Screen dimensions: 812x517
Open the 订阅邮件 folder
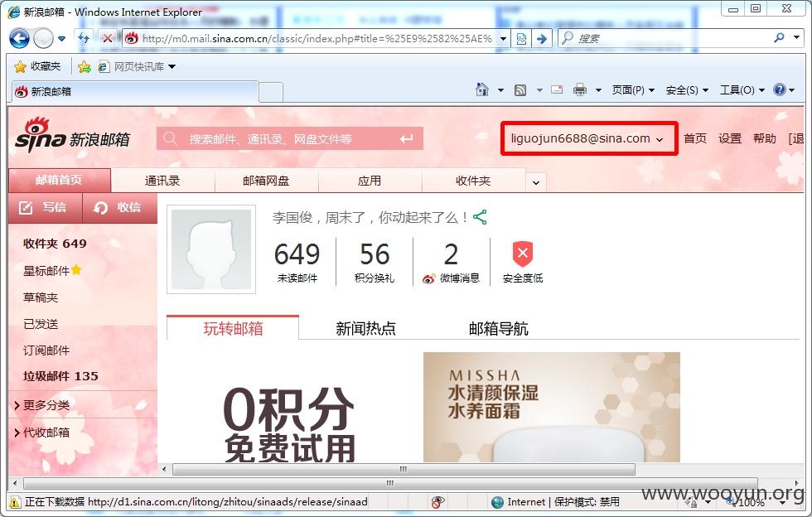[46, 350]
